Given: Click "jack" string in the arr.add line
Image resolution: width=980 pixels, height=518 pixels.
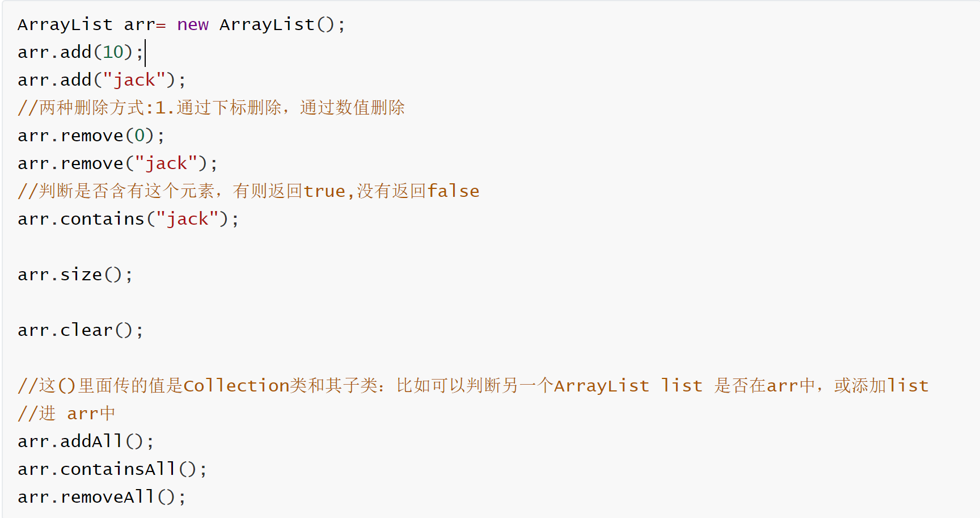Looking at the screenshot, I should click(134, 80).
